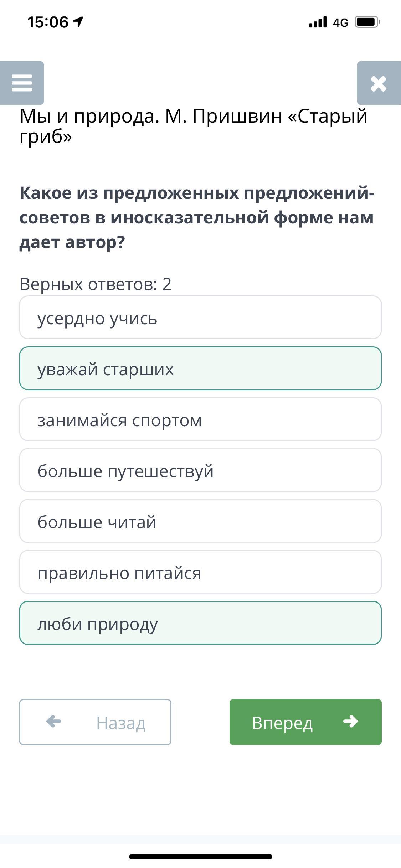Viewport: 401px width, 868px height.
Task: Tap the left arrow in «Назад»
Action: point(54,722)
